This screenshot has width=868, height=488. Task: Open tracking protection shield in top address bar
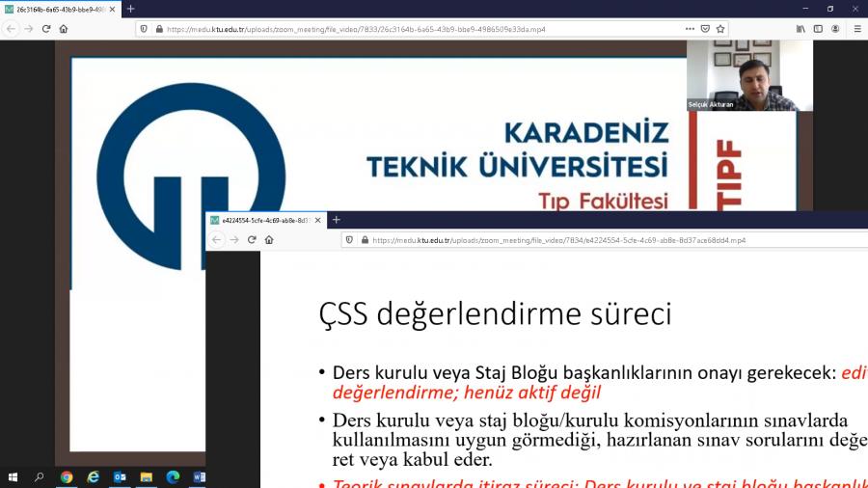click(x=145, y=29)
